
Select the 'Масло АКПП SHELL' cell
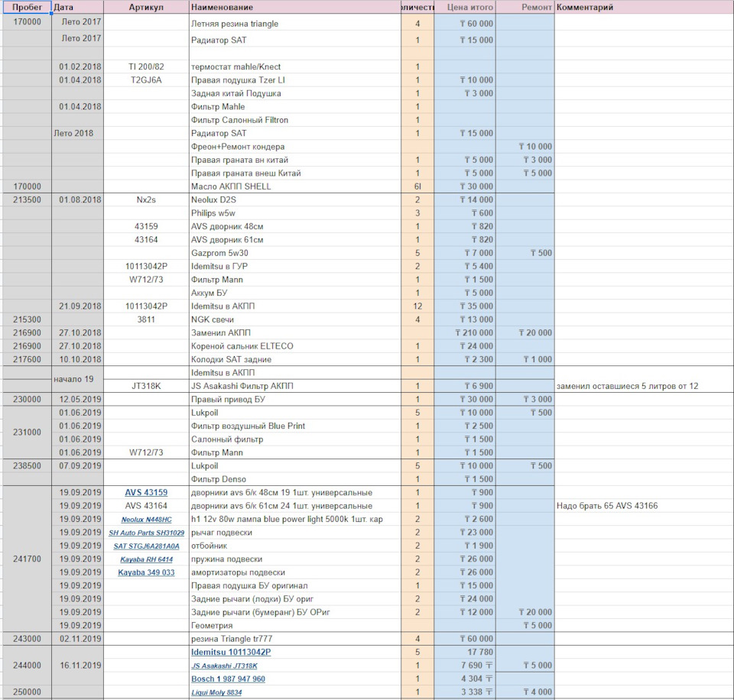(295, 186)
